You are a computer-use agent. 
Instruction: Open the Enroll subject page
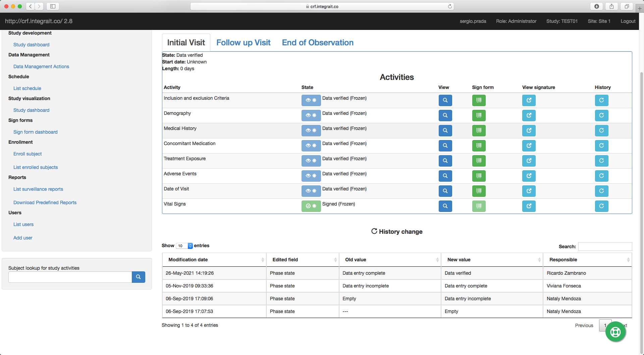28,154
